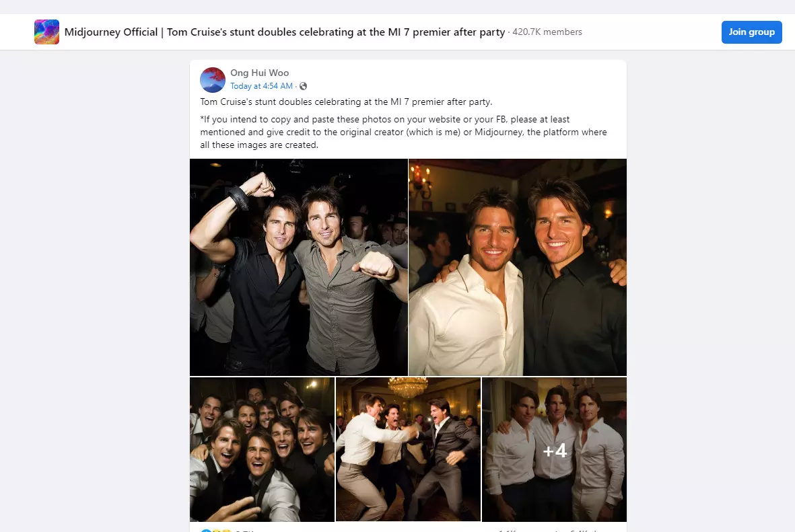Click the blue Like reaction icon
795x532 pixels.
pyautogui.click(x=205, y=531)
